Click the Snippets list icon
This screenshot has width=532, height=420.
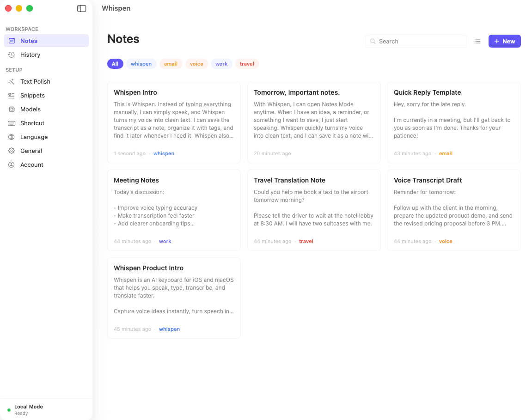click(x=12, y=95)
